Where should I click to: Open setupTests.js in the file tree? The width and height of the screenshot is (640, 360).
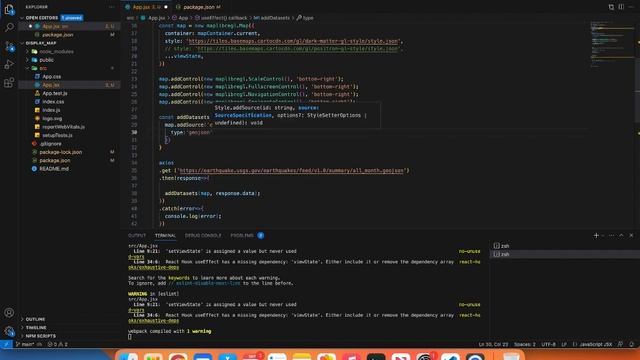[57, 135]
